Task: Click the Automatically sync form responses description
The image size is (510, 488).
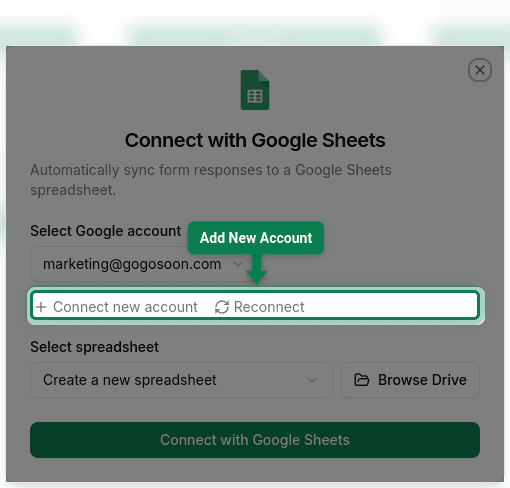Action: [x=211, y=180]
